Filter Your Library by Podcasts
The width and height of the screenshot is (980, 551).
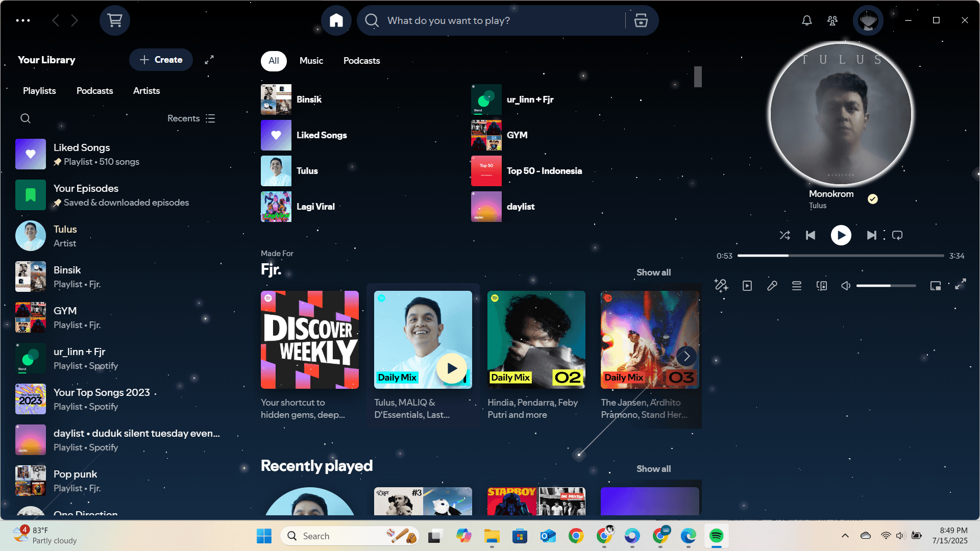[x=95, y=91]
